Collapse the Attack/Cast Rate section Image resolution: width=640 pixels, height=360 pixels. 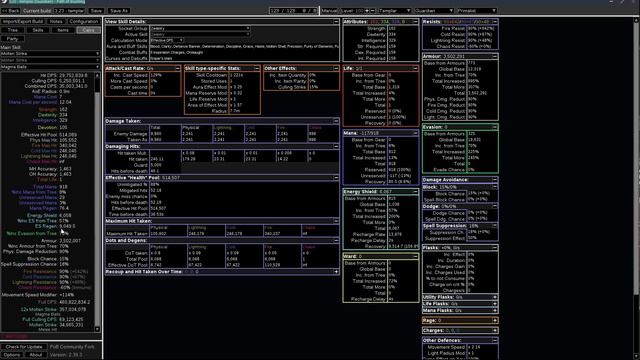(x=177, y=69)
